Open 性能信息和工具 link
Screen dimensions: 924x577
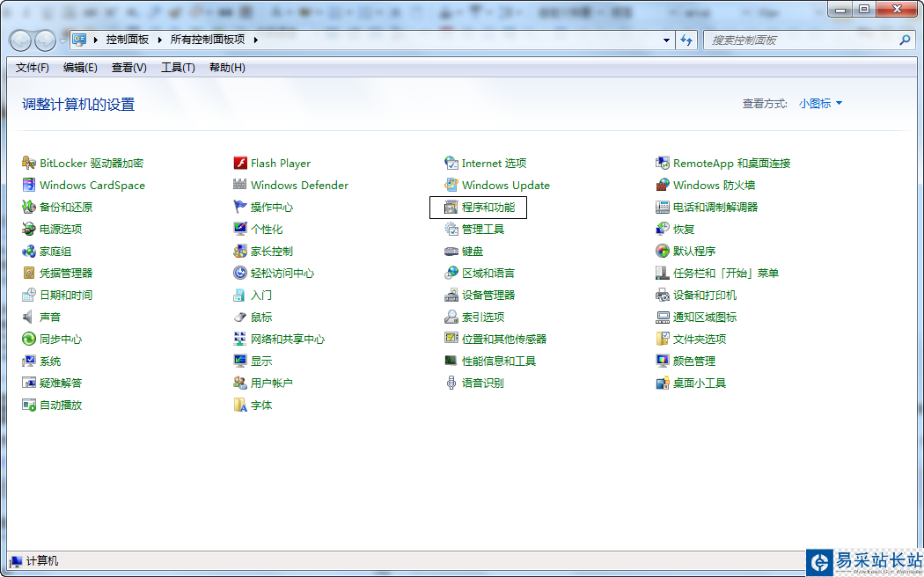[499, 361]
